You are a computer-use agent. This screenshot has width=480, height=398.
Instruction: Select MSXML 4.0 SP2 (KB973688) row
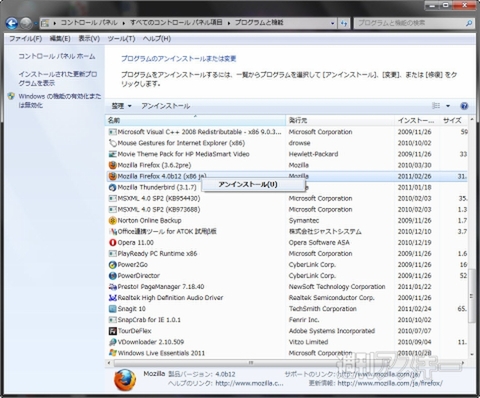[287, 209]
